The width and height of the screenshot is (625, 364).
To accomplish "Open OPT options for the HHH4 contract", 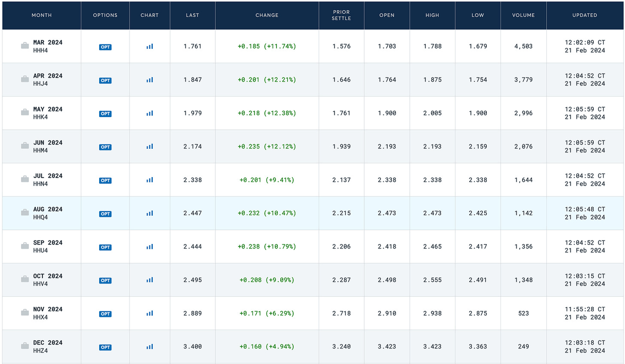I will (x=105, y=47).
